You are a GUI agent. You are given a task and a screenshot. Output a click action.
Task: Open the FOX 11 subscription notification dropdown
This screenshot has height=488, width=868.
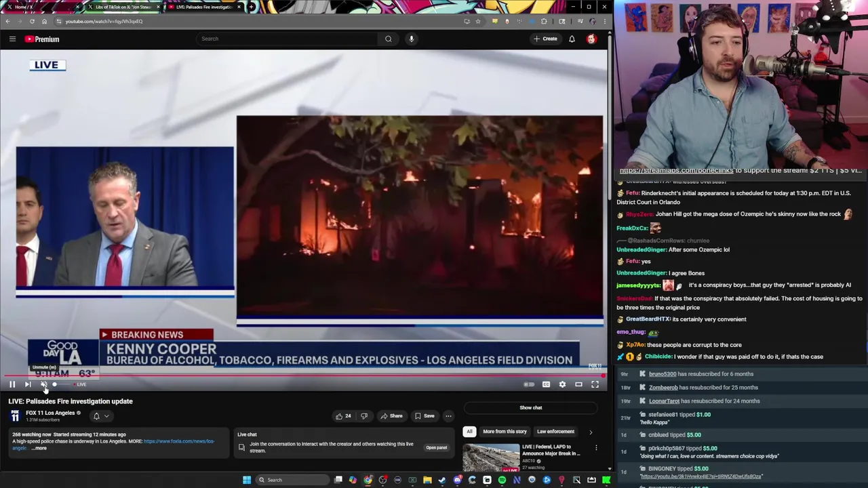100,416
